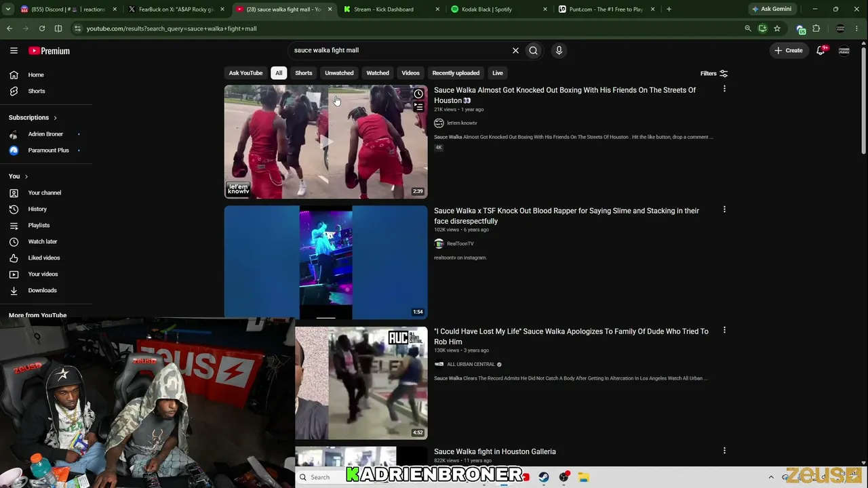Open YouTube notifications bell

point(821,50)
